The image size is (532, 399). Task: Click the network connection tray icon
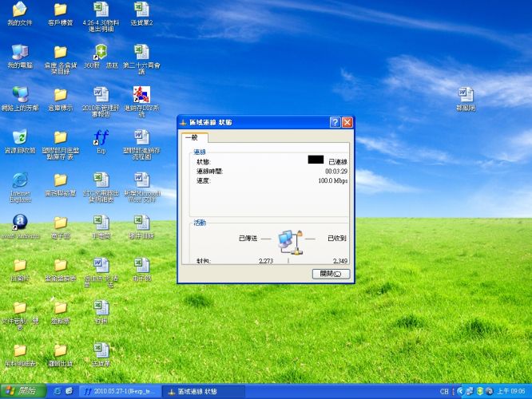tap(470, 392)
